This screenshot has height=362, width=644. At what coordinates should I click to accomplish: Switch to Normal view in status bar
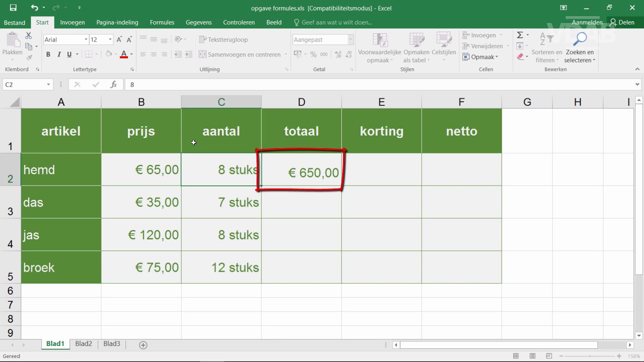click(x=515, y=356)
